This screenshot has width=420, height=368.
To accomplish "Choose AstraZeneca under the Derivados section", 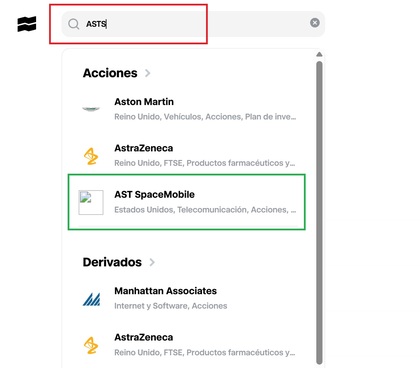I will click(x=189, y=345).
